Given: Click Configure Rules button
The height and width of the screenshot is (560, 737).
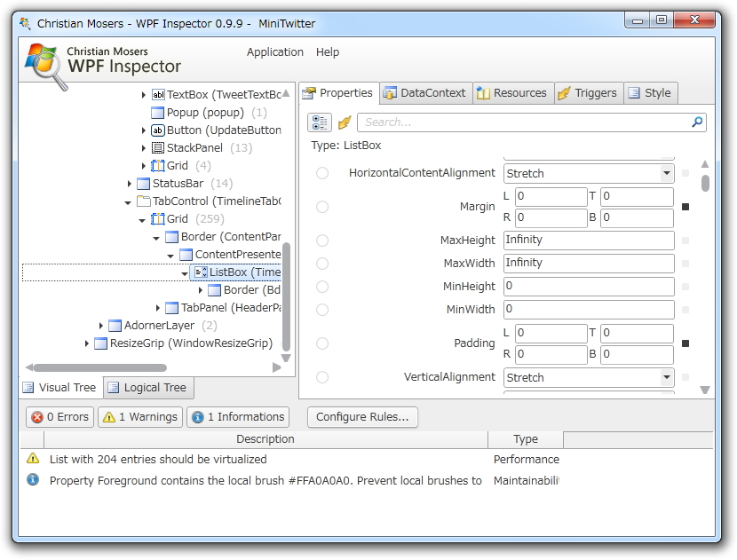Looking at the screenshot, I should coord(362,417).
